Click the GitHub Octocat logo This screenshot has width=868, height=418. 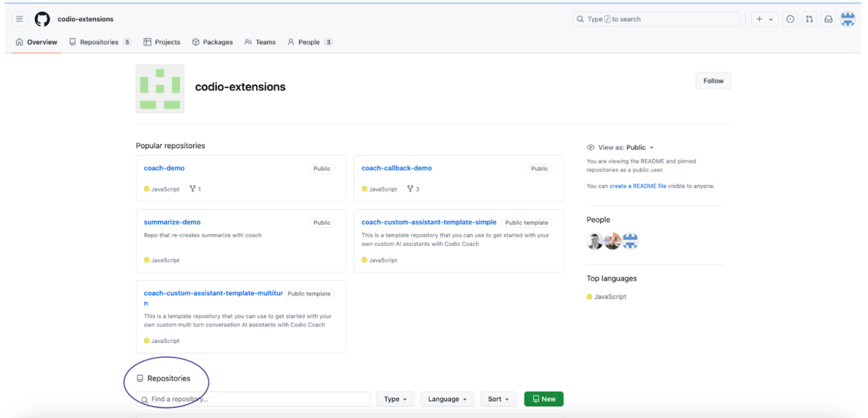(42, 19)
